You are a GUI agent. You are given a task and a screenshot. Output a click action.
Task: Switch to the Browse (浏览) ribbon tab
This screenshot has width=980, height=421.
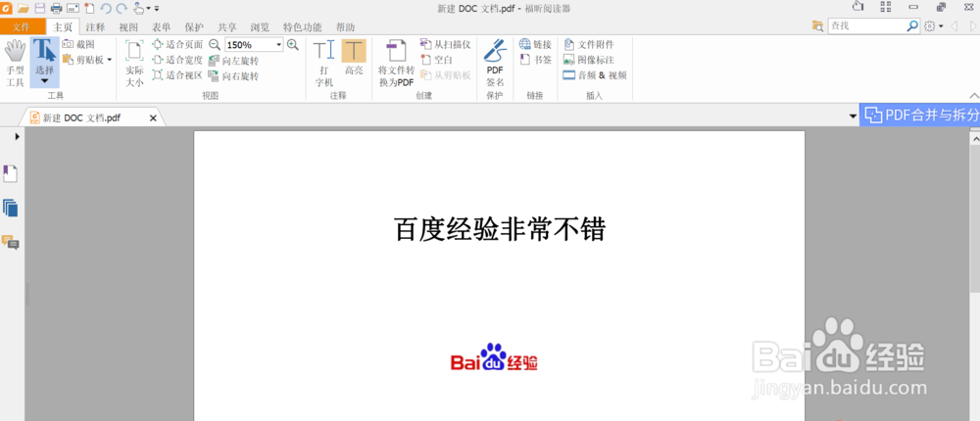260,26
